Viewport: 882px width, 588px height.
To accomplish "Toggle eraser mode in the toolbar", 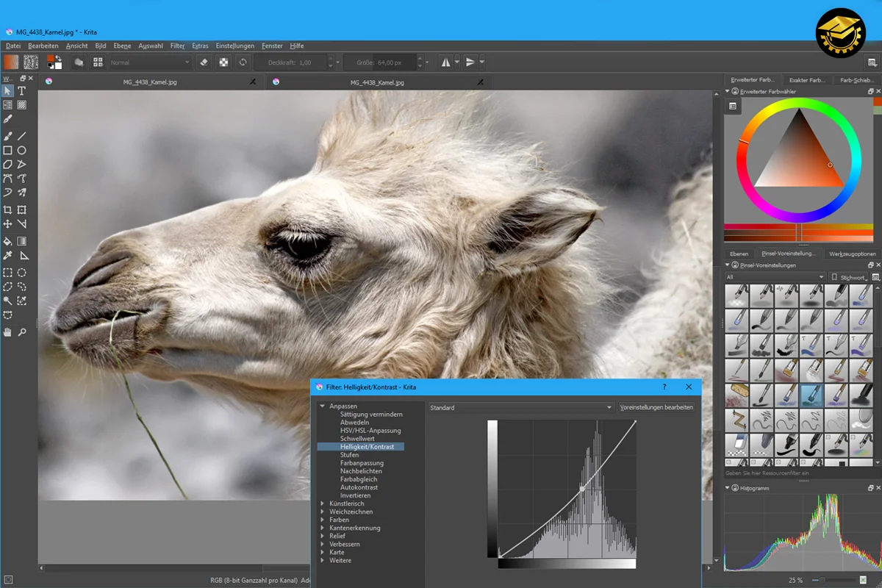I will (x=205, y=62).
